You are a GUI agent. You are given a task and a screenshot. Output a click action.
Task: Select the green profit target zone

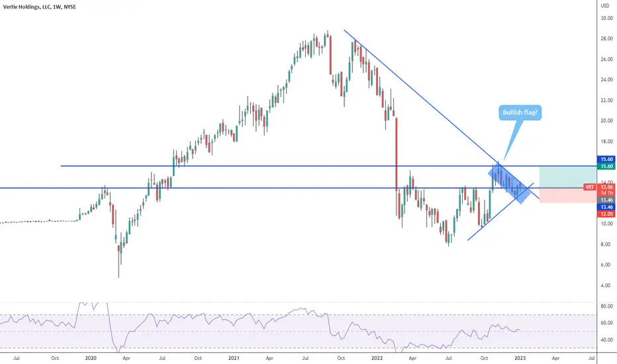click(568, 177)
